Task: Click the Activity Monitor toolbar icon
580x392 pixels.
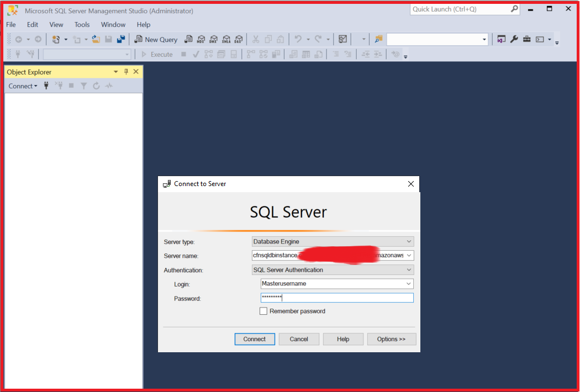Action: [x=343, y=39]
